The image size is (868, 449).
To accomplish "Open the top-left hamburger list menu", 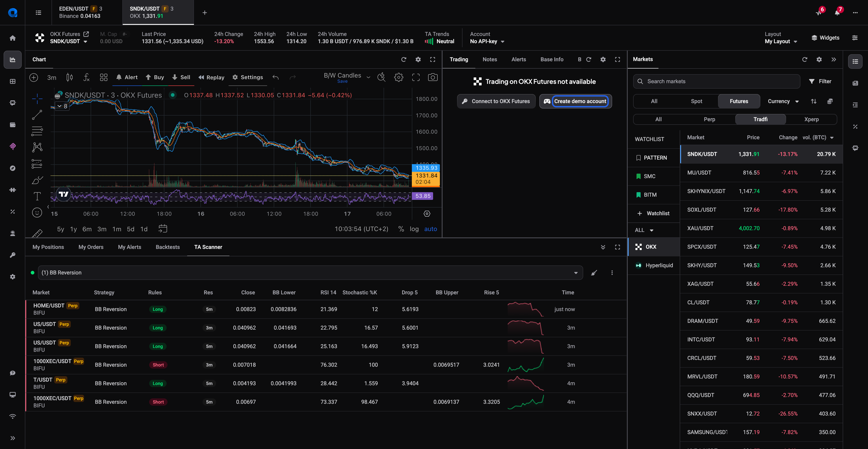I will [x=38, y=12].
